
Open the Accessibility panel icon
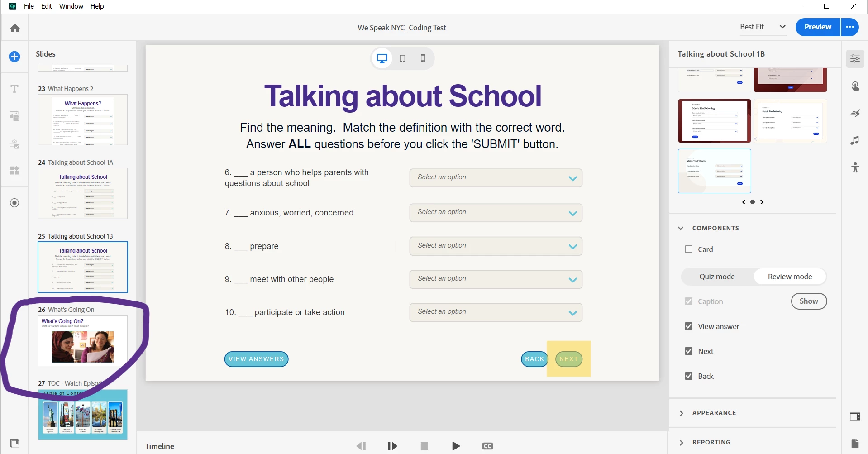(855, 167)
